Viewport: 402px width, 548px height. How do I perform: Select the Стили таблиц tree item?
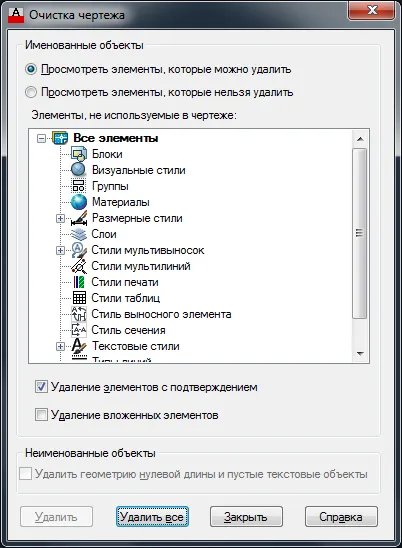pyautogui.click(x=126, y=298)
